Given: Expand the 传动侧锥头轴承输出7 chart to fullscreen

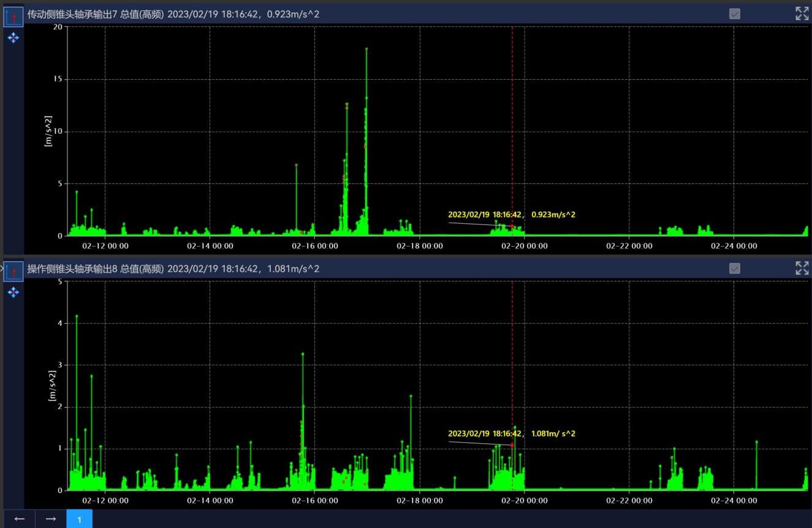Looking at the screenshot, I should 802,13.
